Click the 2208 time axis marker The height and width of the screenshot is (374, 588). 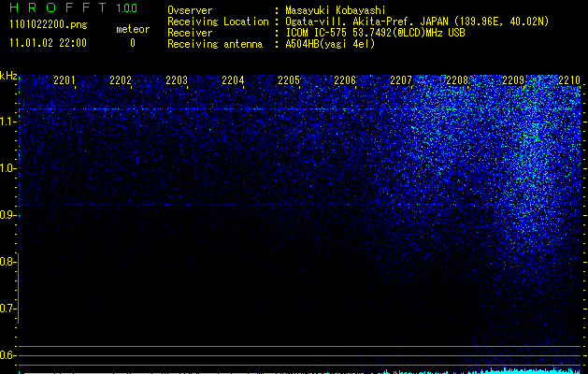pyautogui.click(x=457, y=79)
